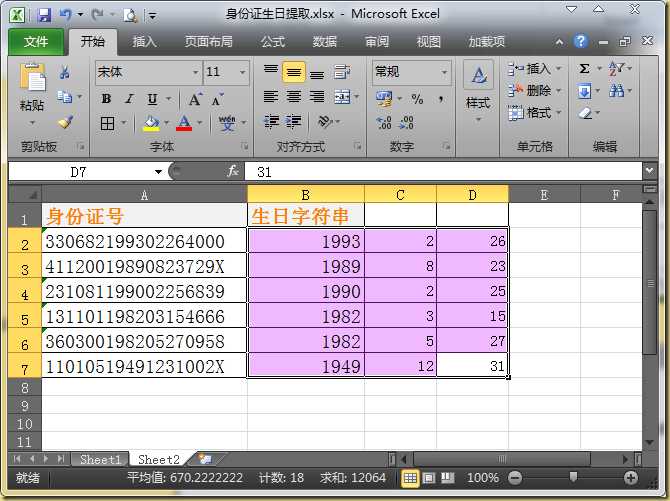Increase decimal places
This screenshot has width=670, height=501.
[x=384, y=123]
